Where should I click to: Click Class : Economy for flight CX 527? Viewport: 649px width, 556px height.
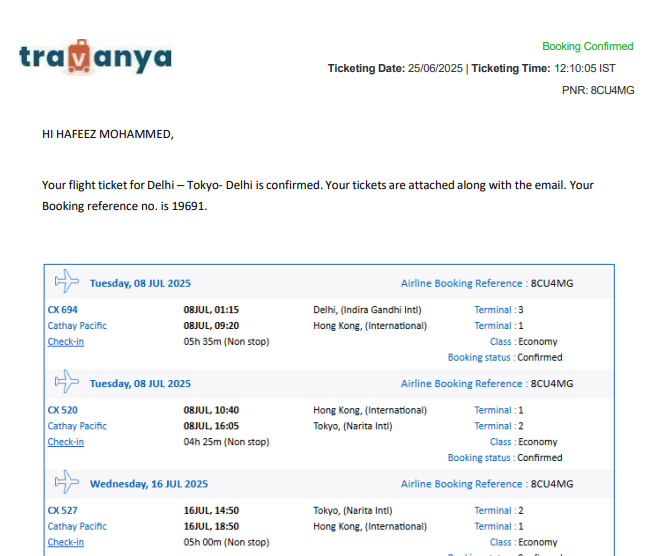coord(524,542)
